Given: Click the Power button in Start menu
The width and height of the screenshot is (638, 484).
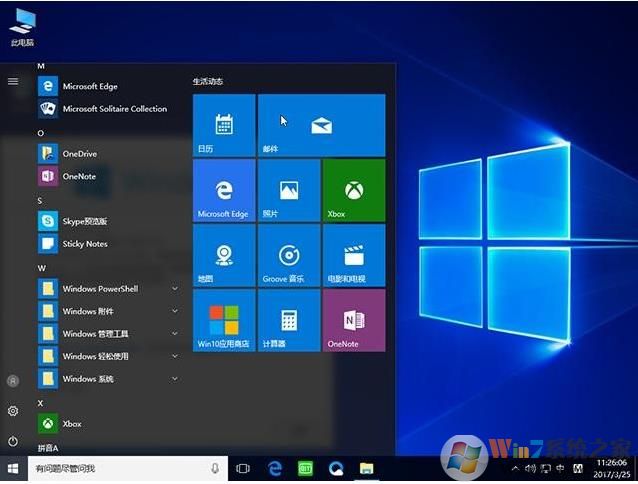Looking at the screenshot, I should [13, 441].
